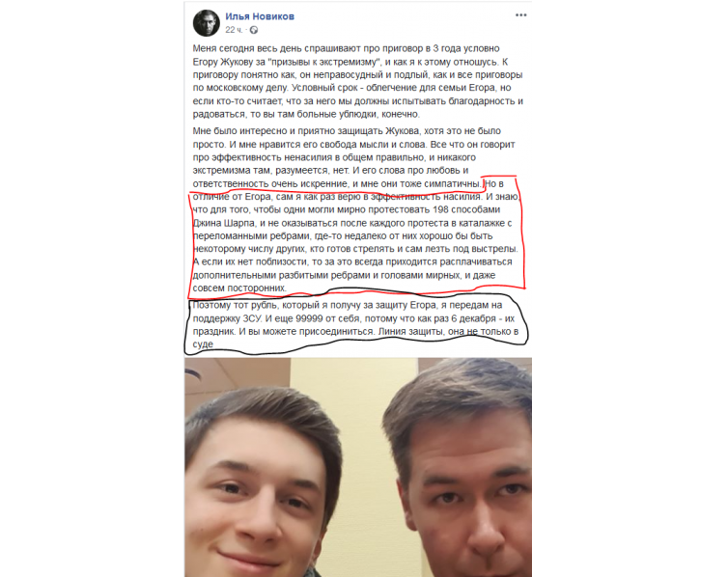Click the final word "суде" of the post
The image size is (728, 577).
click(x=203, y=344)
